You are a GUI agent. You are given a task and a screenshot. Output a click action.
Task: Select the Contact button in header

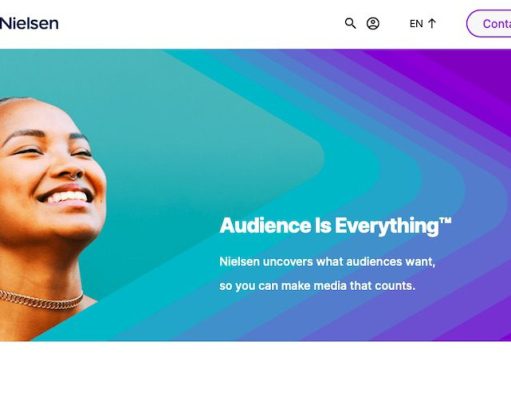(489, 23)
